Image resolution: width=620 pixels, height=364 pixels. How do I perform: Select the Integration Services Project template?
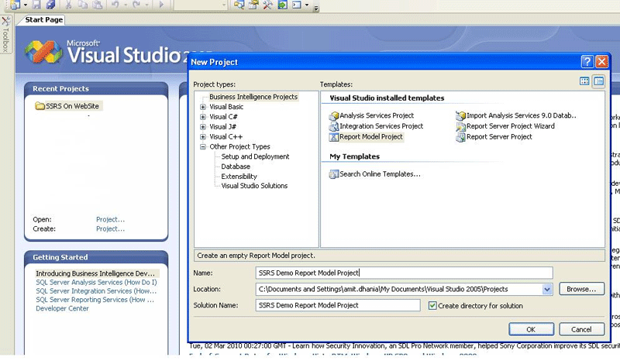[381, 126]
